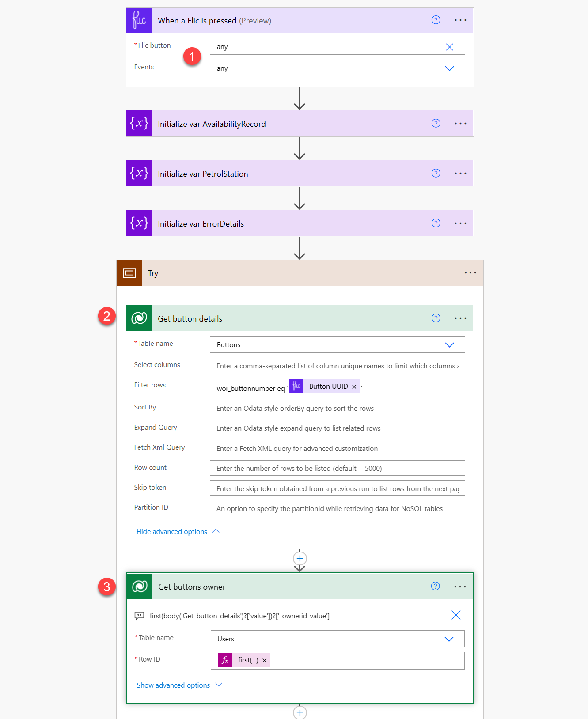Image resolution: width=588 pixels, height=719 pixels.
Task: Insert a step after Get button details
Action: [300, 559]
